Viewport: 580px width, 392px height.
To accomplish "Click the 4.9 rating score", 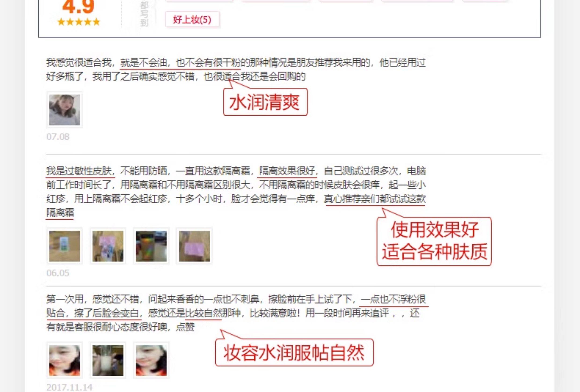I will click(78, 7).
